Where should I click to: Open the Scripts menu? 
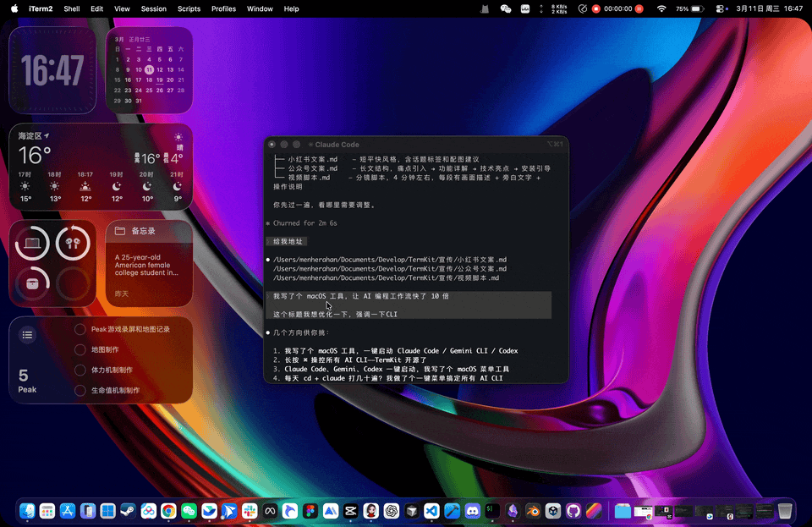point(189,8)
